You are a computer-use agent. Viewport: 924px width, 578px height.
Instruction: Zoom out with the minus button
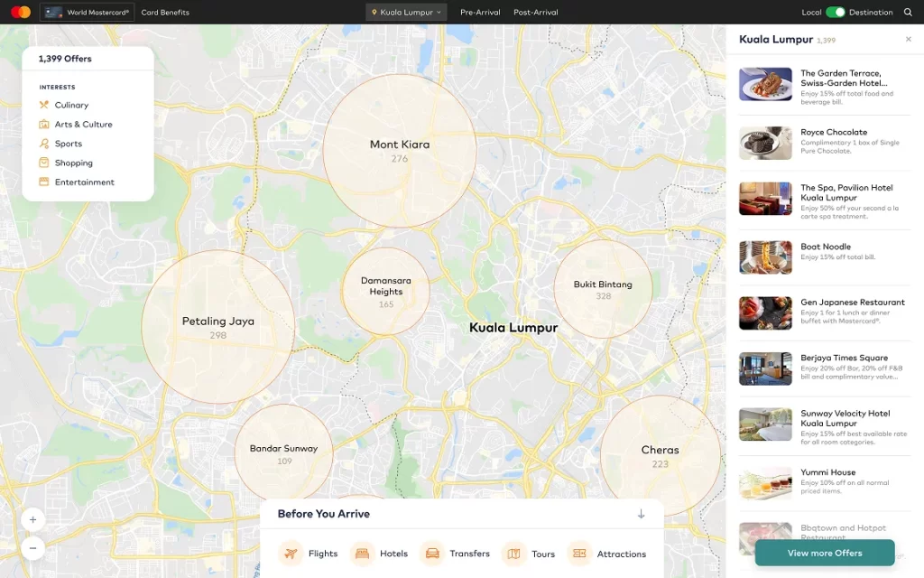(x=32, y=548)
